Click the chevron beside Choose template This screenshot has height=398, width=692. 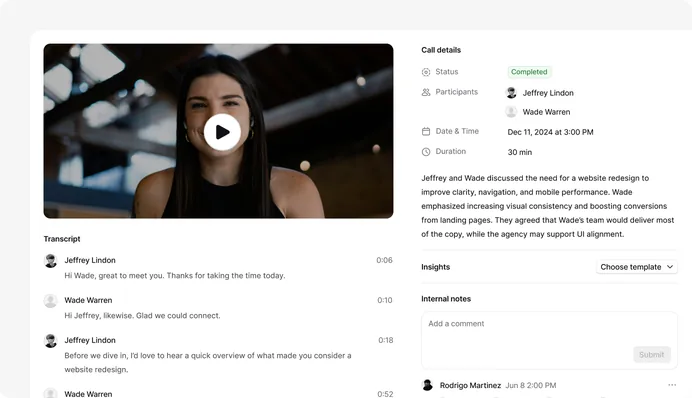pos(669,267)
